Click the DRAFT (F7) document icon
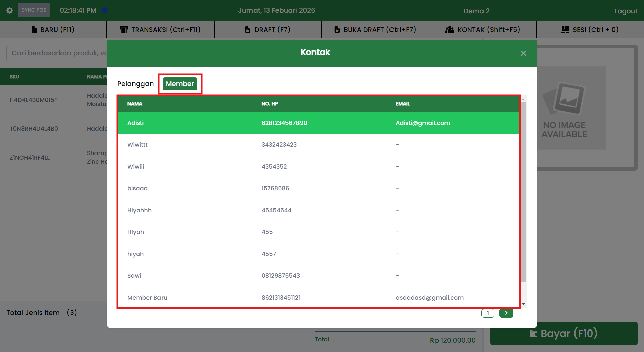The width and height of the screenshot is (644, 352). pyautogui.click(x=248, y=30)
